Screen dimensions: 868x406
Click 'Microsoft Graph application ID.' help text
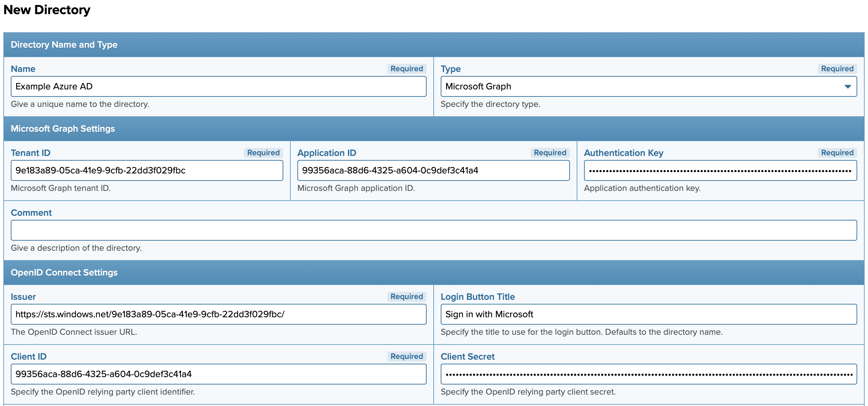356,188
